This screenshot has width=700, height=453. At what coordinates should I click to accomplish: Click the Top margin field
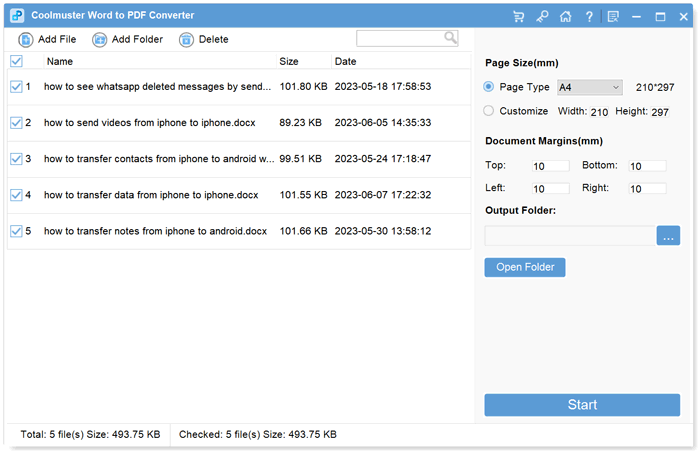(x=551, y=166)
